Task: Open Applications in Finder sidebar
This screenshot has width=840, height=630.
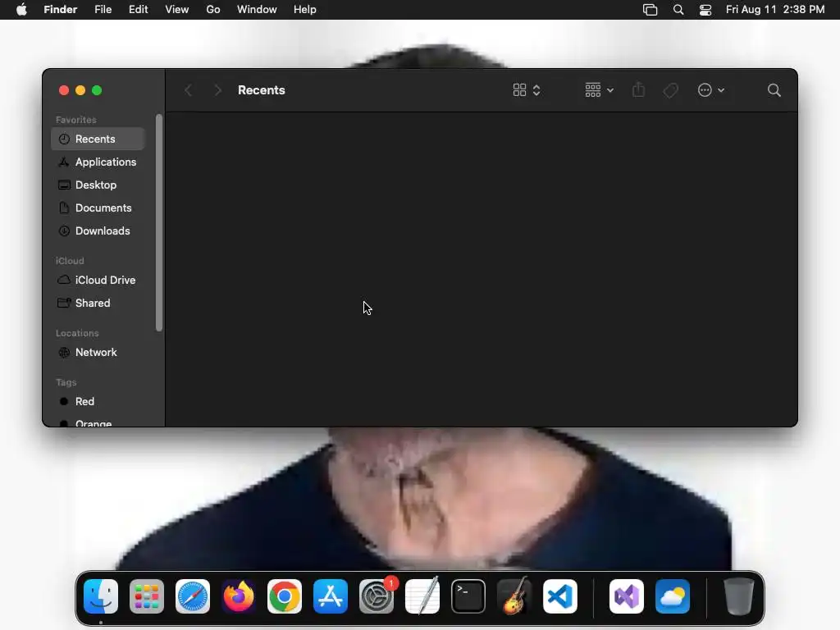Action: point(98,162)
